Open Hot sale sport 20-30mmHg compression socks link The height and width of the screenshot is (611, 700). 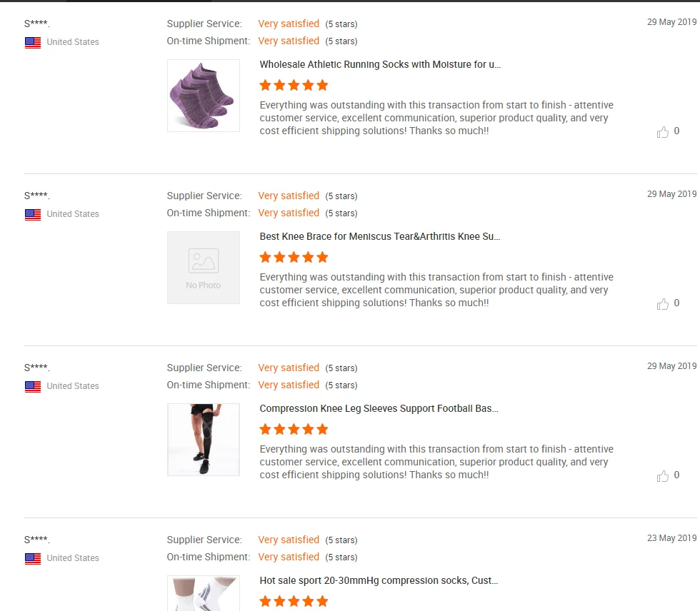[379, 581]
